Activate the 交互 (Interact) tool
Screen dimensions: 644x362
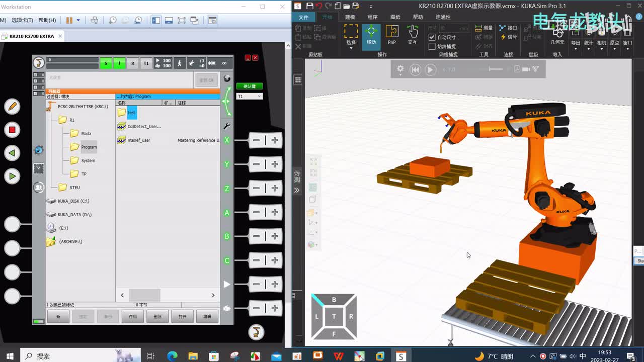coord(413,35)
